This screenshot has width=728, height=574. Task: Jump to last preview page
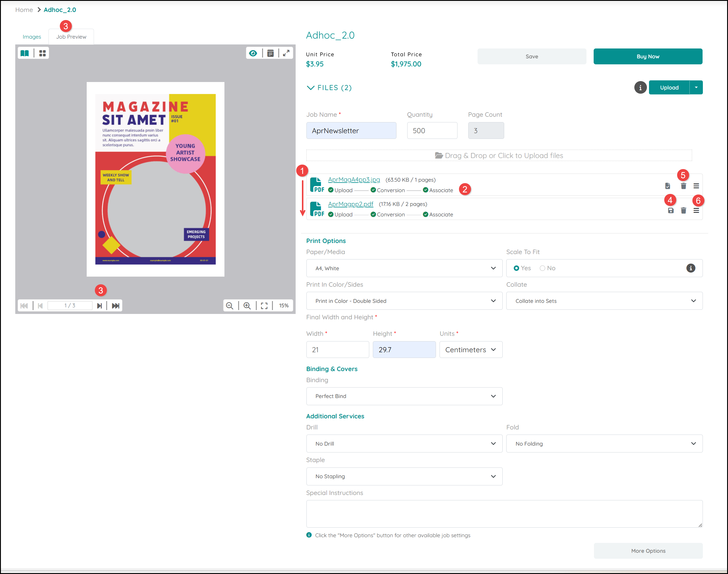point(115,306)
